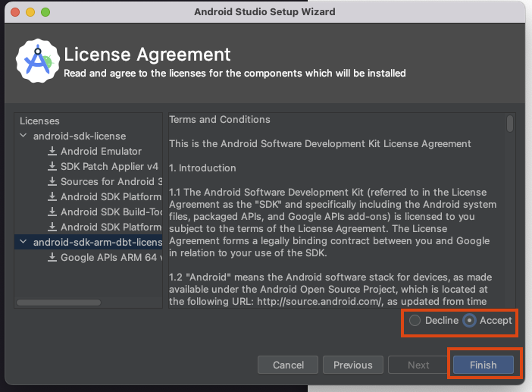Click the Licenses list horizontal scrollbar

58,303
